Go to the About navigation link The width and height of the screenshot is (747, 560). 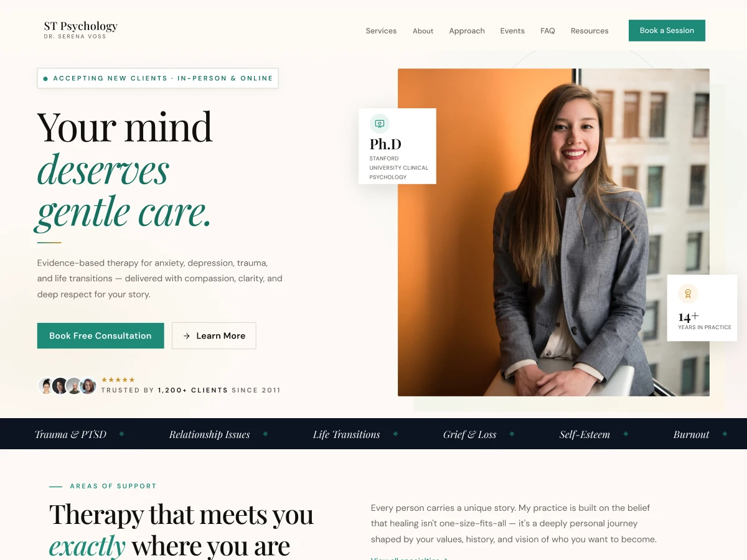click(423, 30)
